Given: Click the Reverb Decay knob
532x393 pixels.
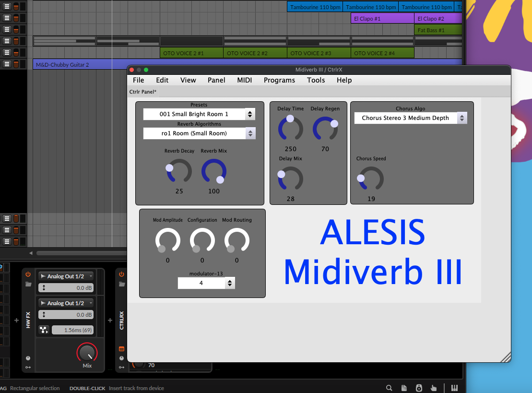Looking at the screenshot, I should pos(179,171).
